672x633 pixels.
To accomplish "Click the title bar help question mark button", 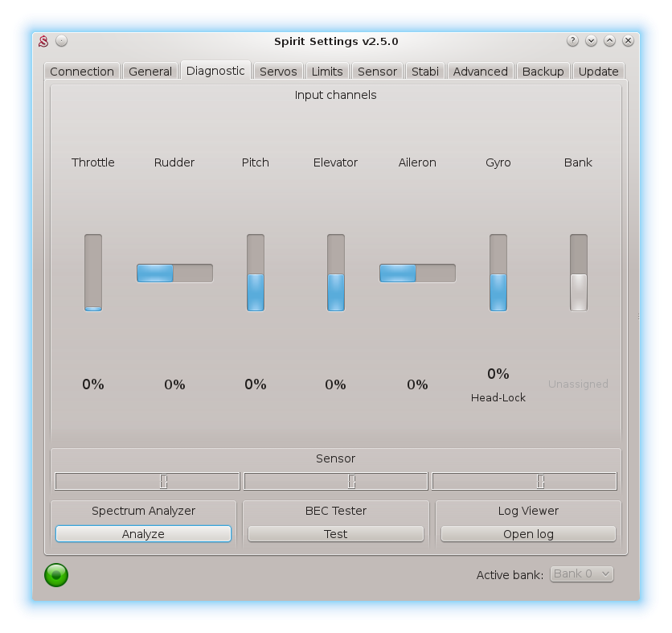I will coord(572,41).
